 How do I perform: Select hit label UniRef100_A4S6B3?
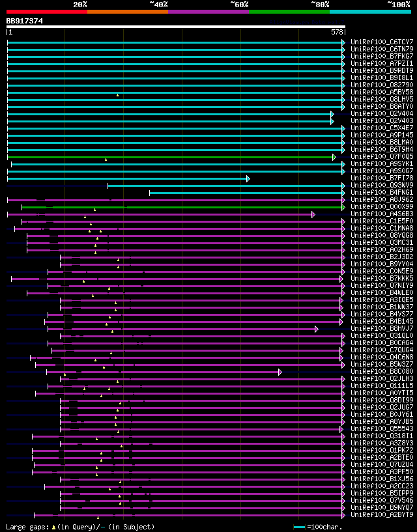click(x=382, y=214)
